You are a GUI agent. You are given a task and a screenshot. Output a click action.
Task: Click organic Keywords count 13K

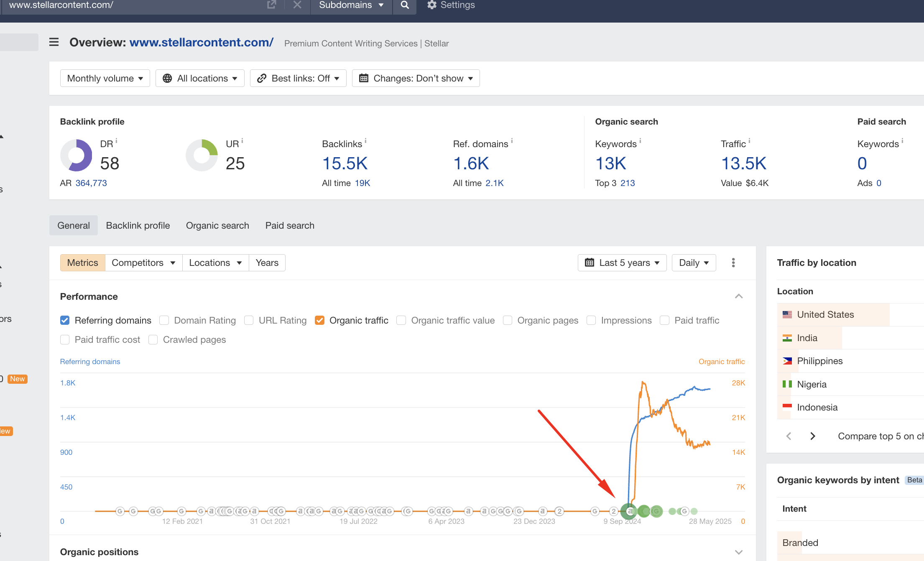611,163
